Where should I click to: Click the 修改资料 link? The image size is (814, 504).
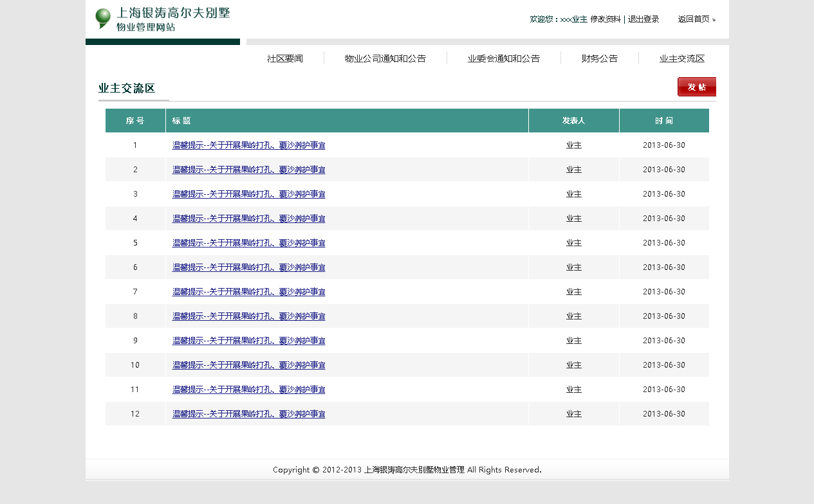click(x=605, y=19)
